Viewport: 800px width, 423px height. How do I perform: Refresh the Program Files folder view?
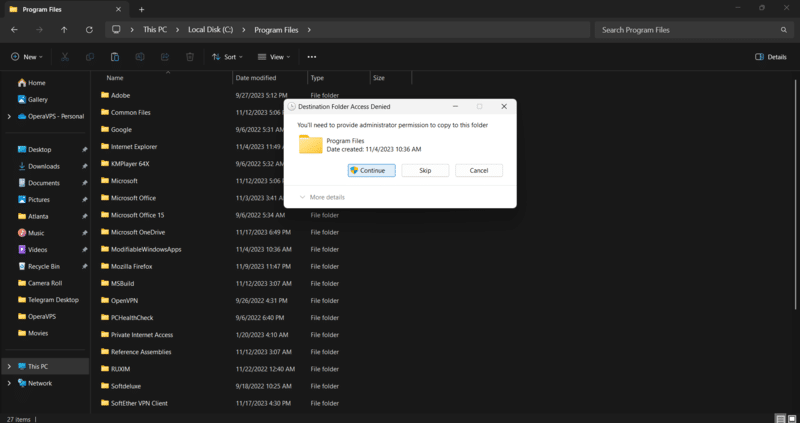90,30
